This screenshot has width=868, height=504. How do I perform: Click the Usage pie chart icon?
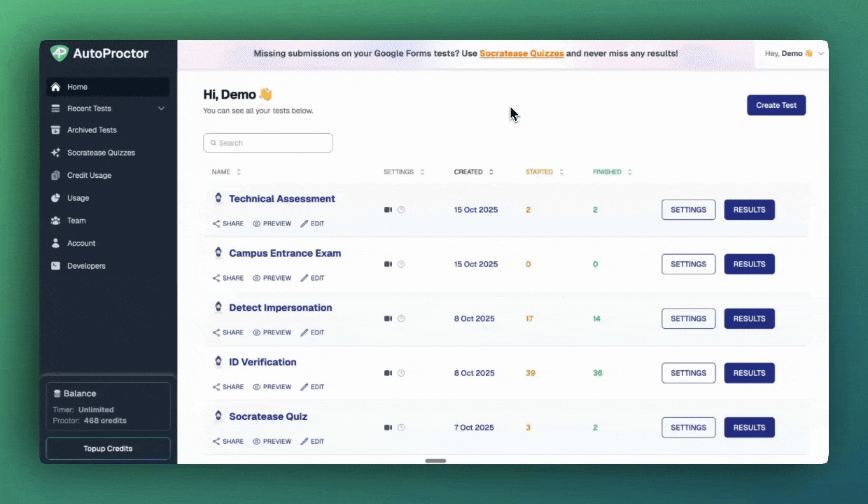(x=55, y=198)
